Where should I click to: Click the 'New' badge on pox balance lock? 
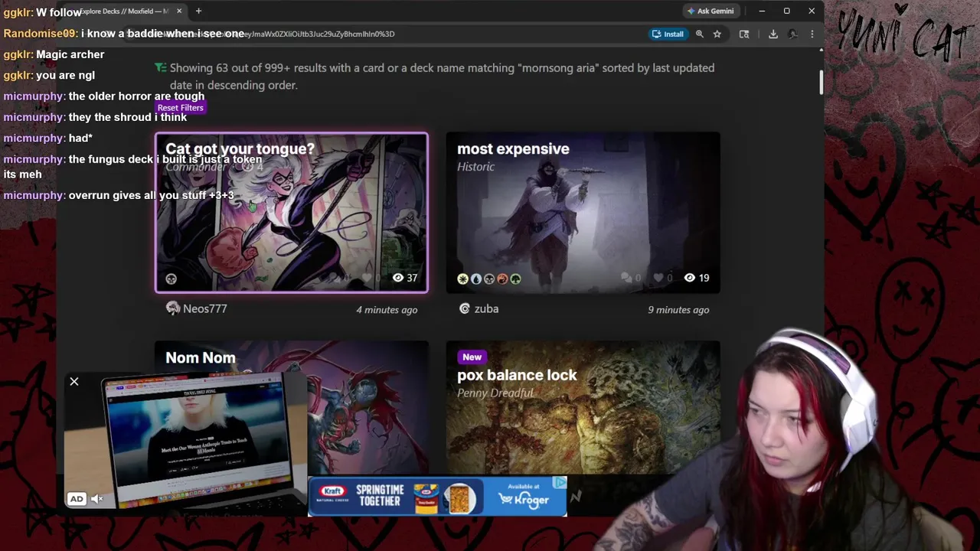pos(472,357)
